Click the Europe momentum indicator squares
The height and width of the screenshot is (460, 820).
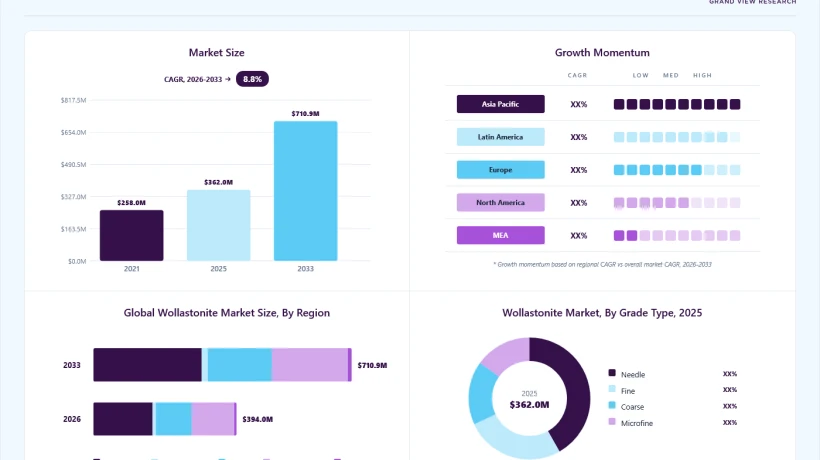(x=677, y=170)
